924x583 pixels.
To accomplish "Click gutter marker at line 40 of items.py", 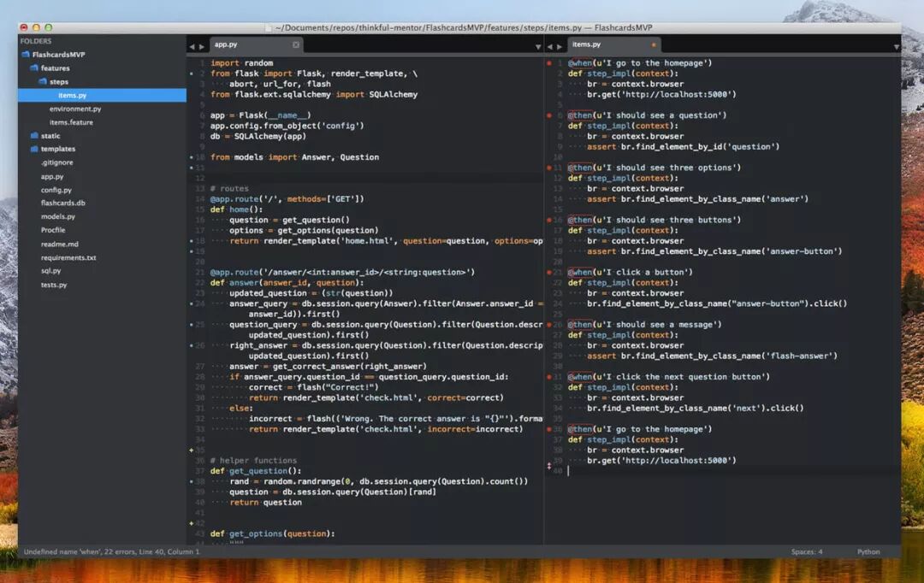I will point(549,466).
